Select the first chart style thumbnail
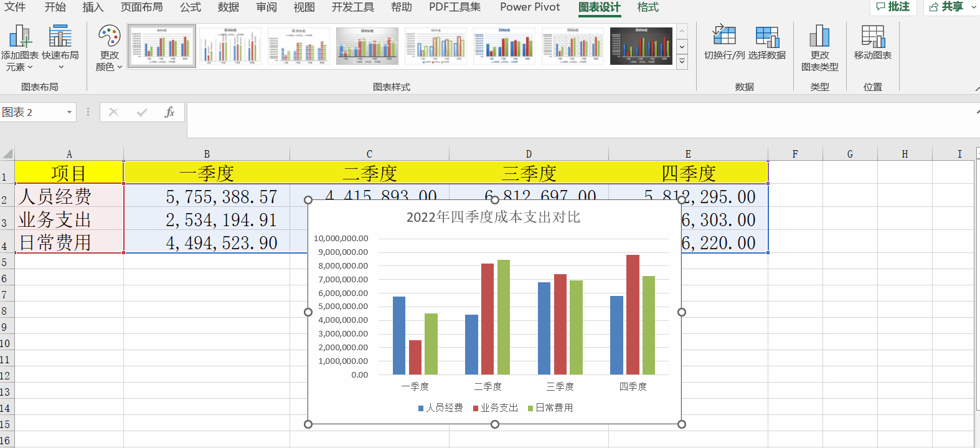The width and height of the screenshot is (980, 448). coord(162,46)
